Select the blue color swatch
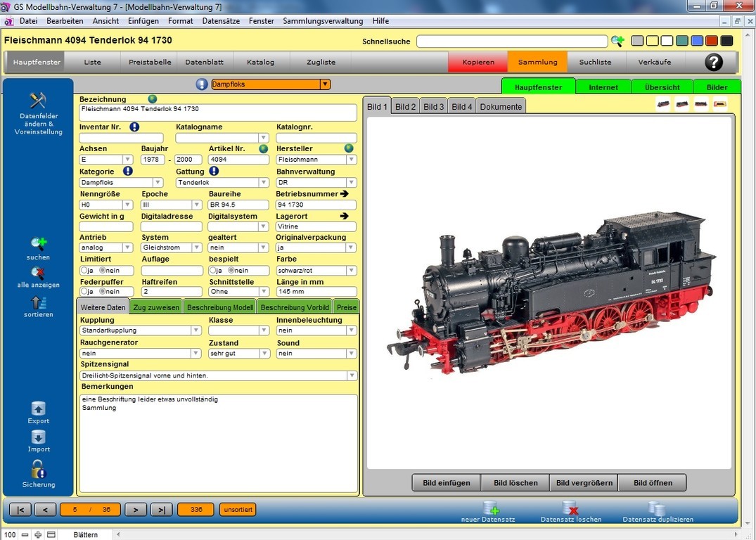The width and height of the screenshot is (756, 540). (x=697, y=41)
